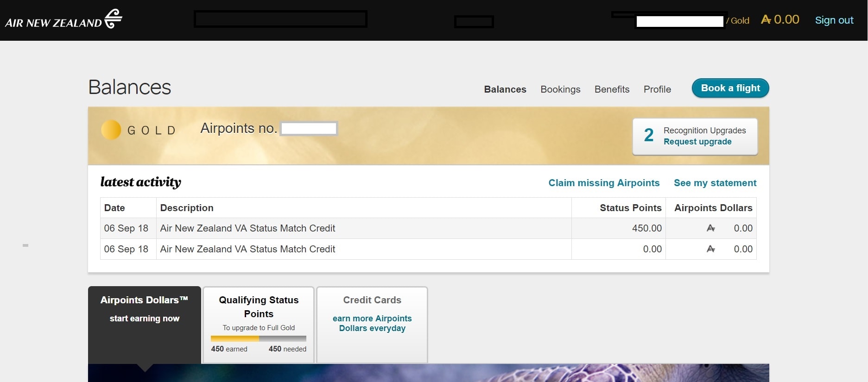Click earn more Airpoints Dollars everyday link
The image size is (868, 382).
point(372,323)
